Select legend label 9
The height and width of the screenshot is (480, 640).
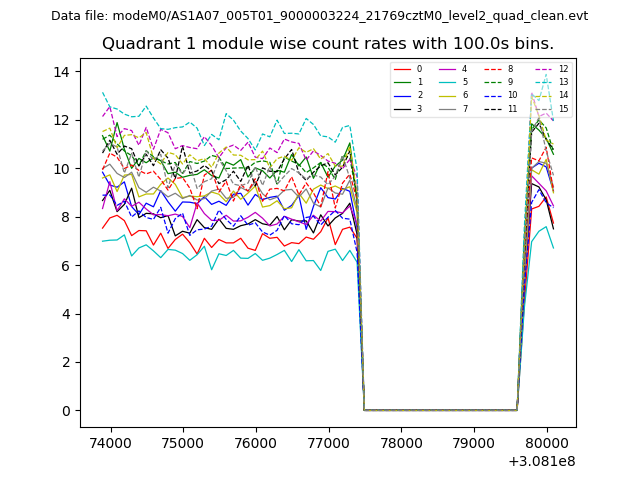pyautogui.click(x=510, y=82)
